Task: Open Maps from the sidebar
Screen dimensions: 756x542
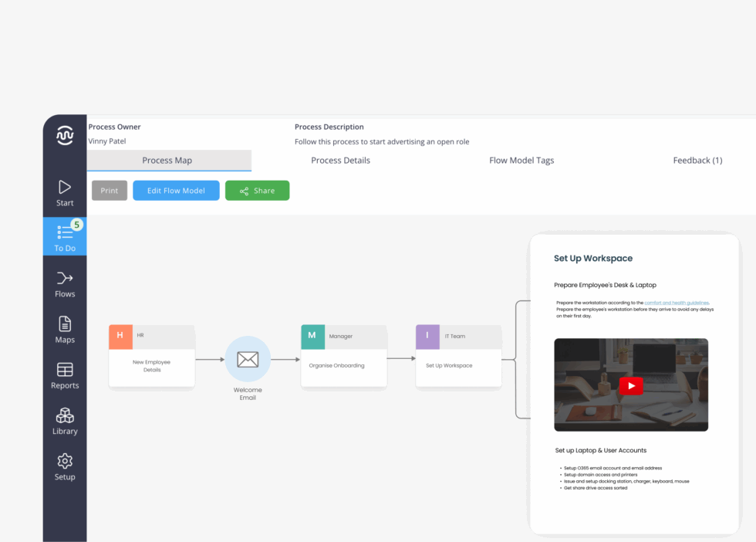Action: (x=64, y=327)
